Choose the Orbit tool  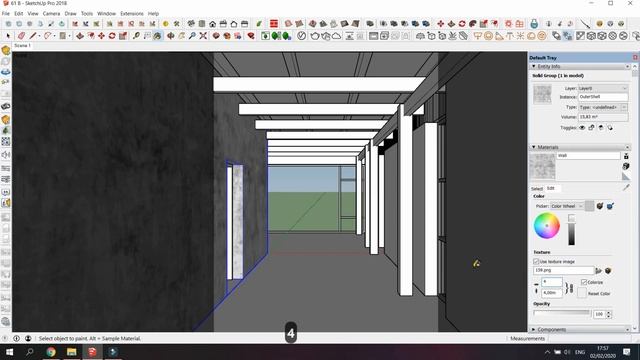(x=171, y=36)
